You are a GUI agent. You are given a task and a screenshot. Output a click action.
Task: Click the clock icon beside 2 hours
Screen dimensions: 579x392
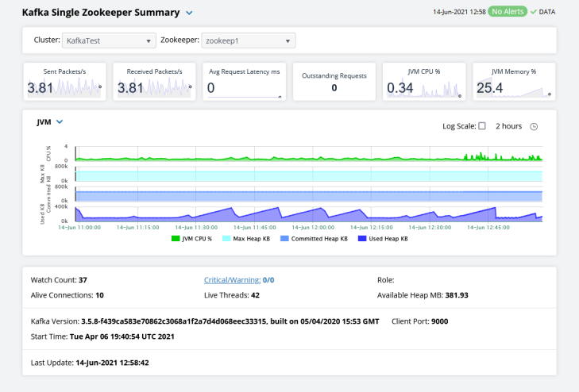(x=534, y=126)
